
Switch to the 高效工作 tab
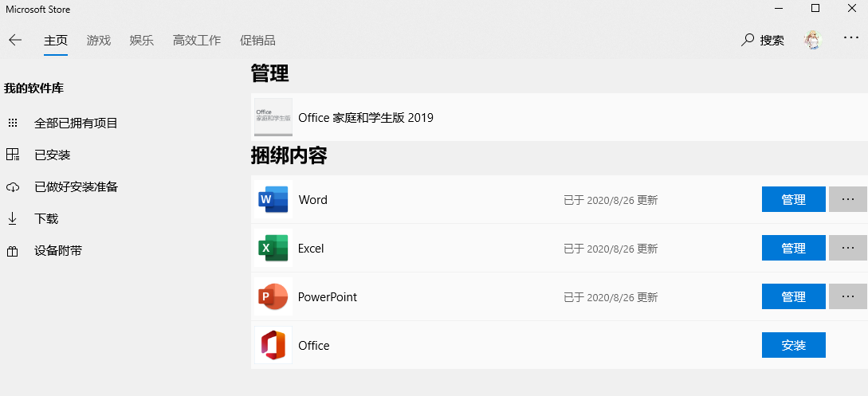click(x=197, y=41)
